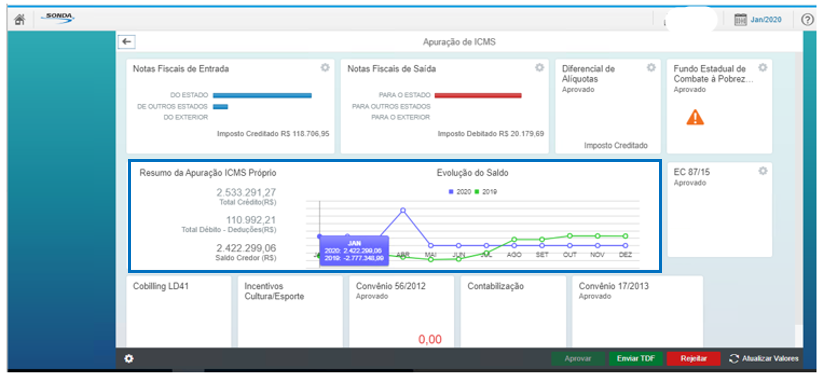Image resolution: width=823 pixels, height=377 pixels.
Task: Open Fundo Estadual gear settings
Action: click(x=763, y=67)
